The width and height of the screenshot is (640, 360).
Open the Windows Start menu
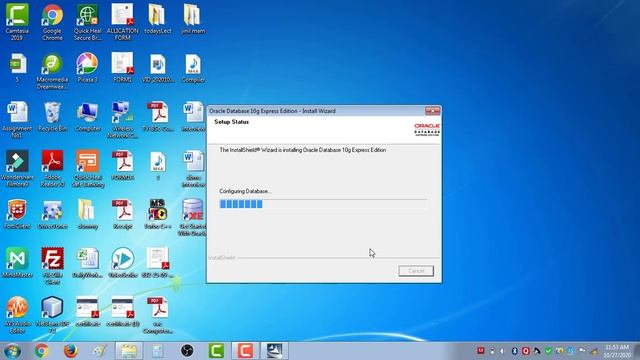click(x=12, y=351)
